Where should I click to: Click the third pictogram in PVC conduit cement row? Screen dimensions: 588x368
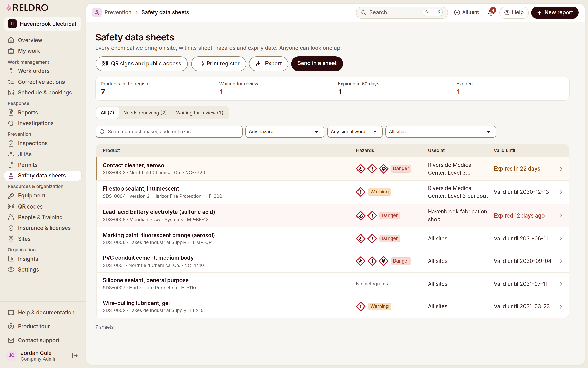[383, 261]
